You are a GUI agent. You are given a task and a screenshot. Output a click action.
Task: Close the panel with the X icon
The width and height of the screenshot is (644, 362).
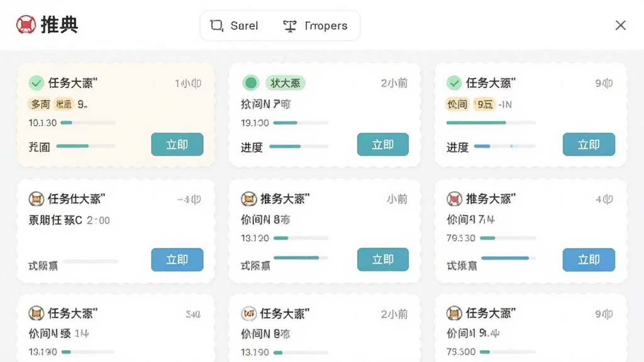click(620, 25)
